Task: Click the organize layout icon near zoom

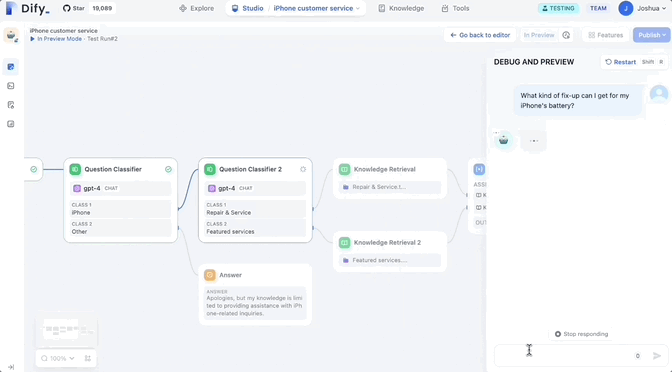Action: click(x=88, y=358)
